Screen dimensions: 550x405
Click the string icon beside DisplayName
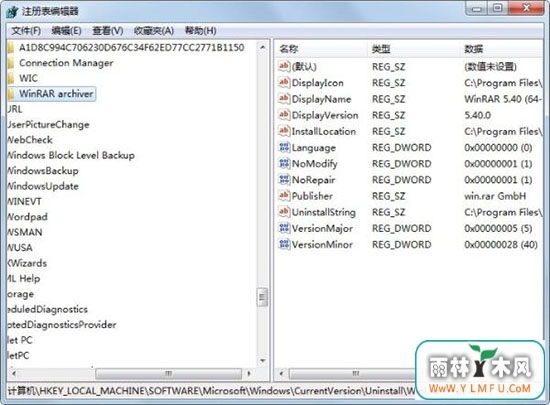point(284,99)
